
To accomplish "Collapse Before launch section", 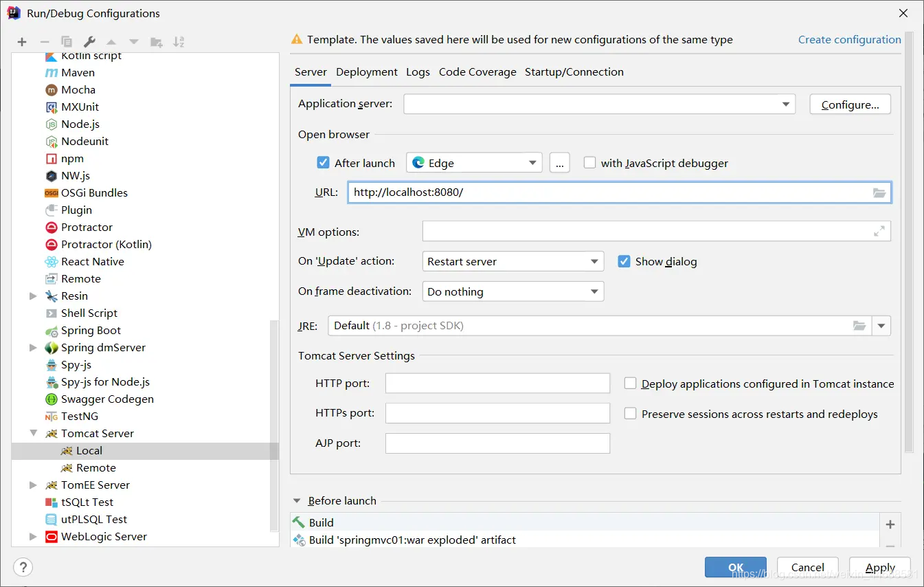I will pyautogui.click(x=297, y=501).
